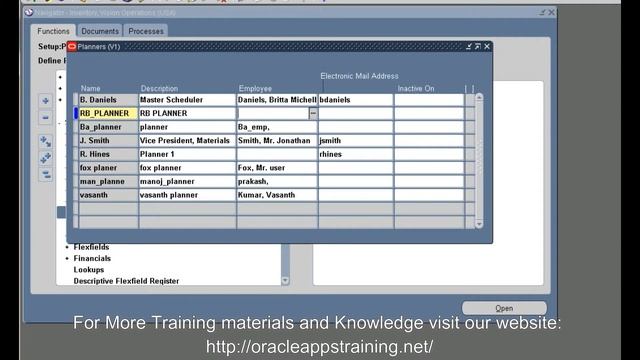Select the J. Smith name cell

[x=108, y=140]
